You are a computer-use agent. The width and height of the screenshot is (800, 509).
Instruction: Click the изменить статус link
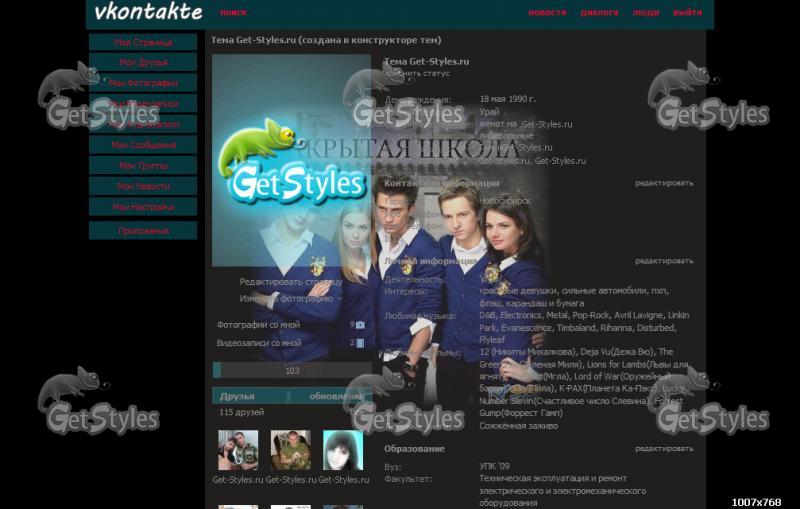pyautogui.click(x=417, y=73)
